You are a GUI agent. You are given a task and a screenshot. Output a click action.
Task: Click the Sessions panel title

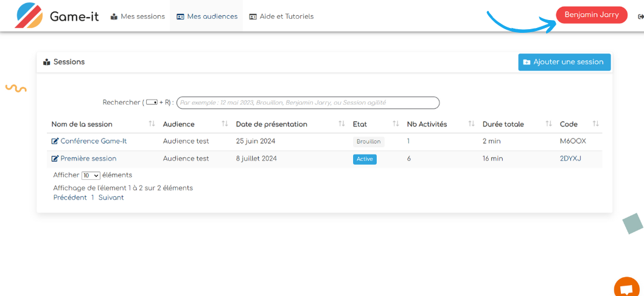(x=69, y=62)
